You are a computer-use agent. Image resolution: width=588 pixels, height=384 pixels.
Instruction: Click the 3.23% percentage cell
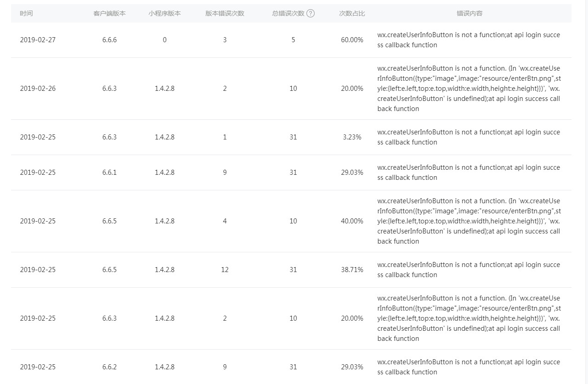coord(352,137)
